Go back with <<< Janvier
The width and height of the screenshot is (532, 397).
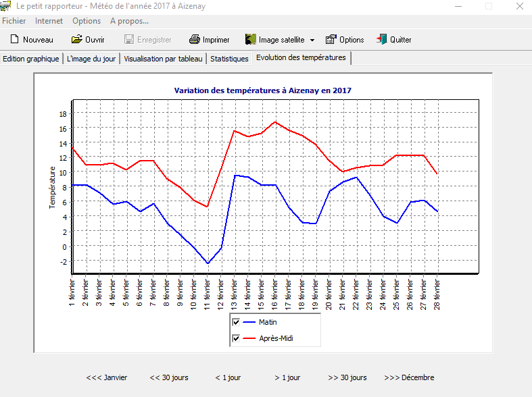[106, 377]
